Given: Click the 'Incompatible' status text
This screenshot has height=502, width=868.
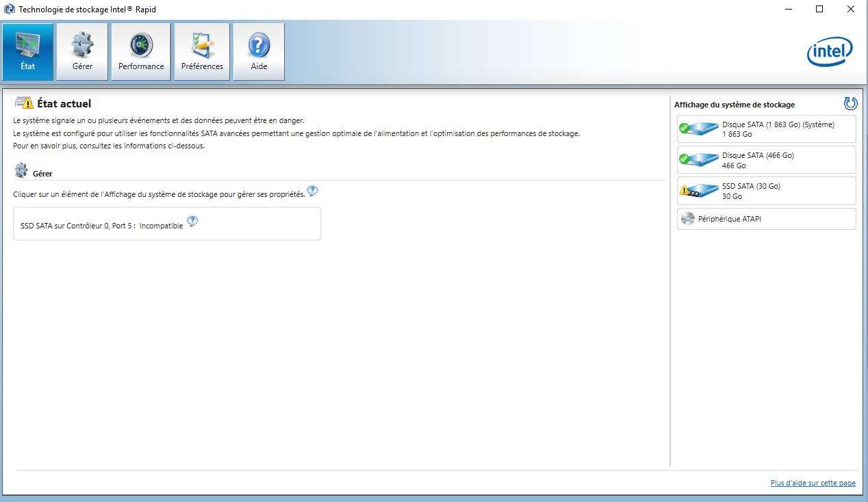Looking at the screenshot, I should click(x=161, y=226).
